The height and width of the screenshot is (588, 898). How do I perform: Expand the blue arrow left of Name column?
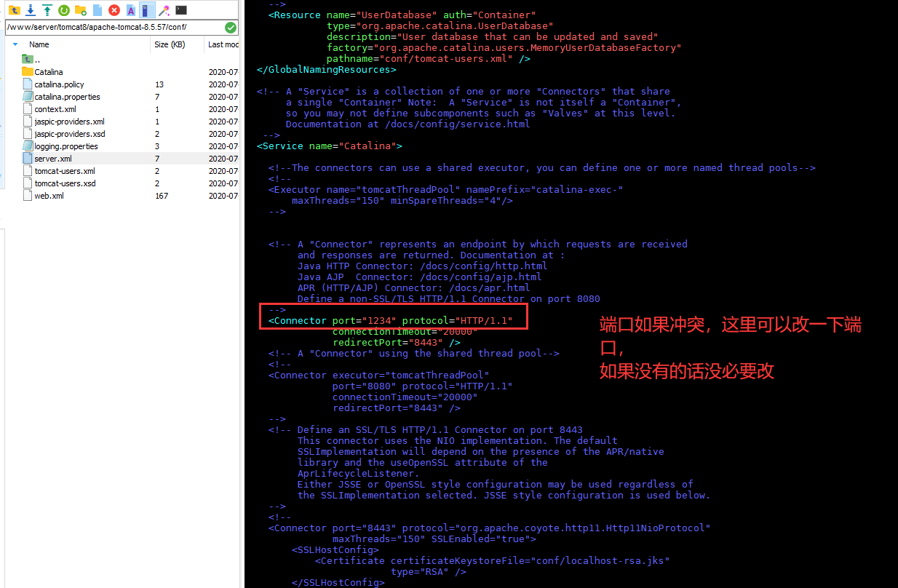15,44
